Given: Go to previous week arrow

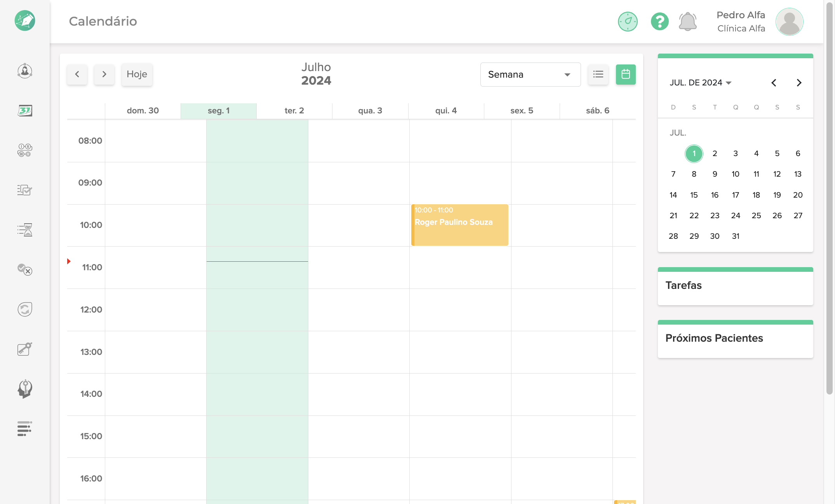Looking at the screenshot, I should [77, 74].
